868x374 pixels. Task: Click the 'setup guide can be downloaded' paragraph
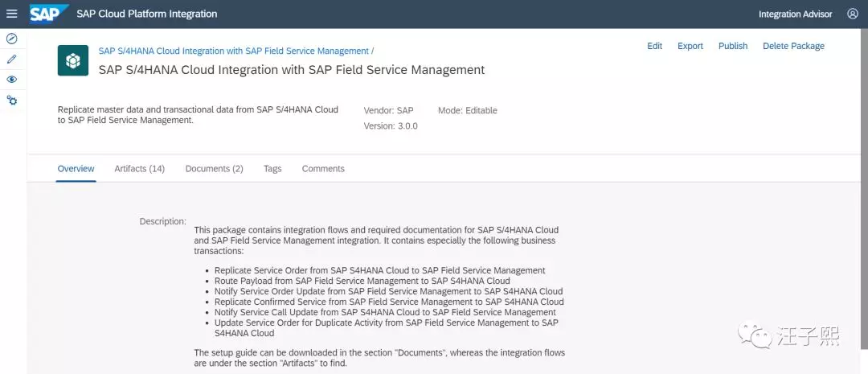tap(379, 358)
